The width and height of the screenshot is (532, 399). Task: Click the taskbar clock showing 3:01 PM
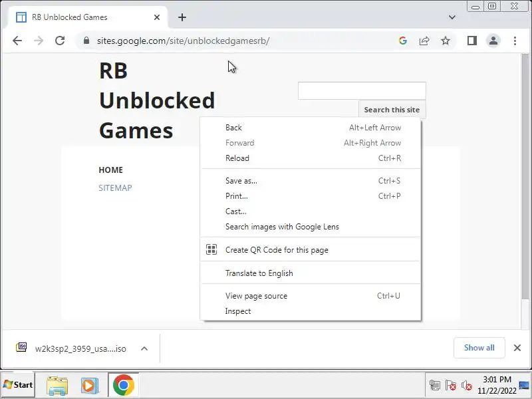tap(497, 385)
